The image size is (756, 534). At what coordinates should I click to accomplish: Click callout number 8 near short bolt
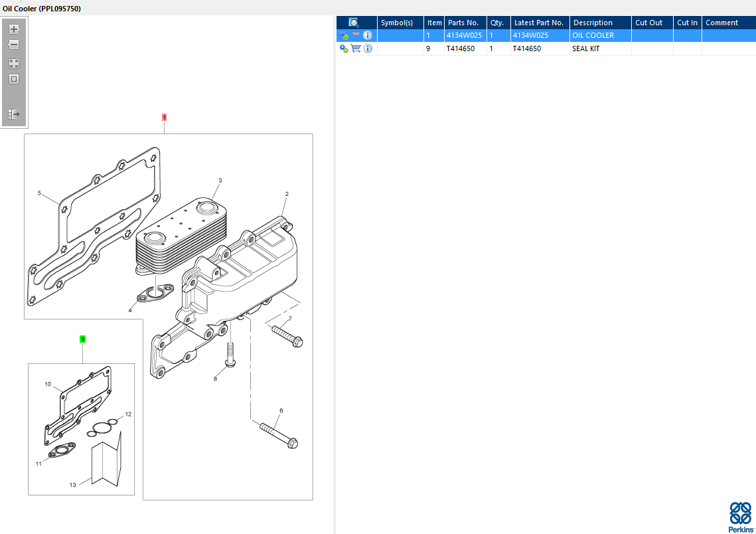pyautogui.click(x=216, y=379)
